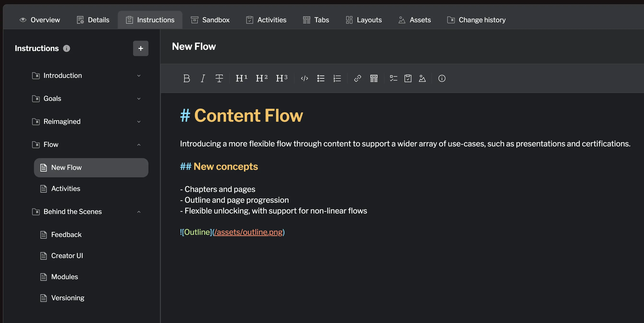Follow the /assets/outline.png link

(x=248, y=232)
